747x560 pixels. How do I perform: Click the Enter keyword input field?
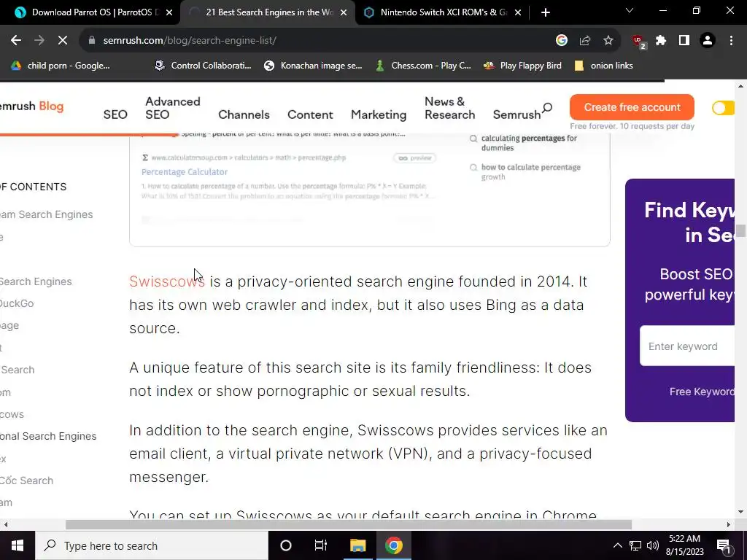687,346
